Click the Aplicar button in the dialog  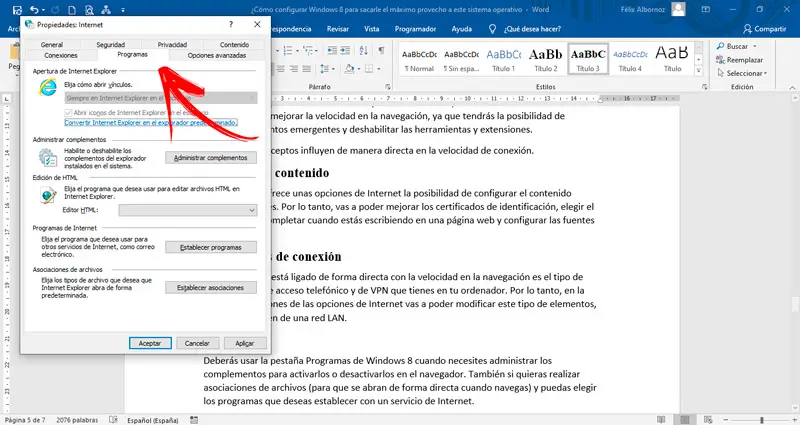tap(245, 343)
